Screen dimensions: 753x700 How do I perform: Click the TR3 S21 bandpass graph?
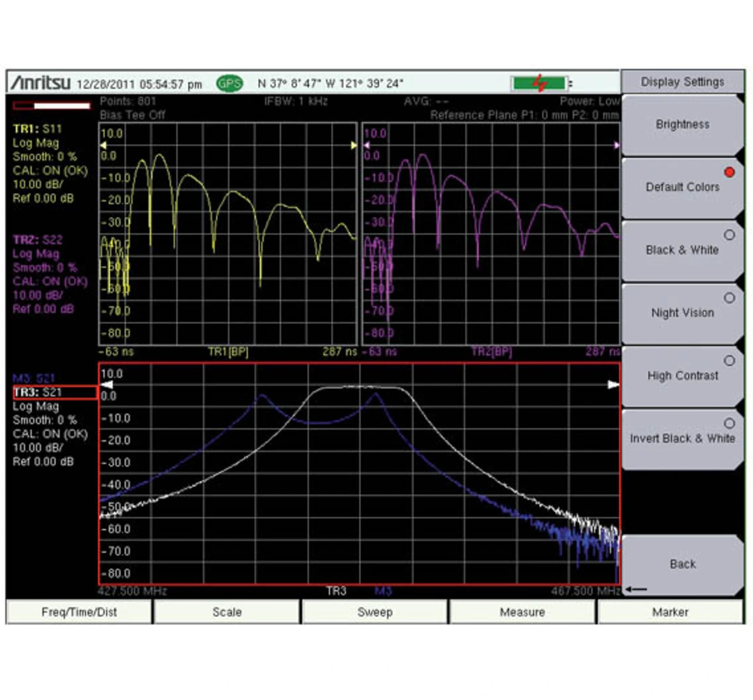[x=359, y=474]
